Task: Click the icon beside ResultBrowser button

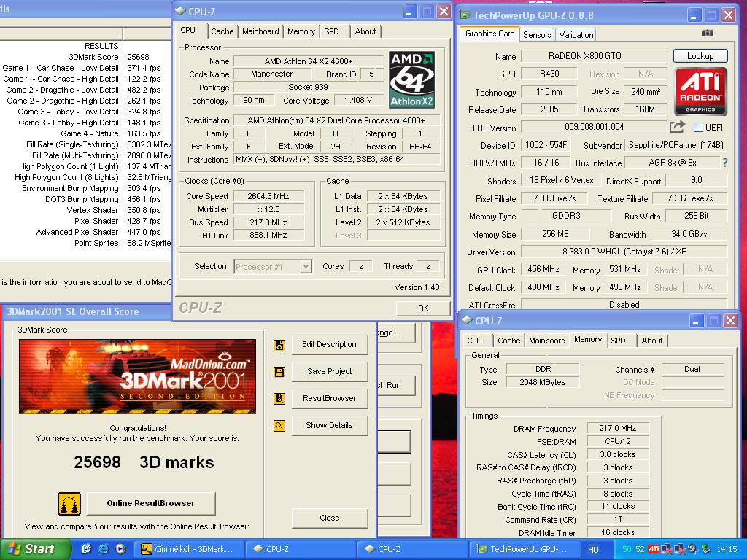Action: point(279,399)
